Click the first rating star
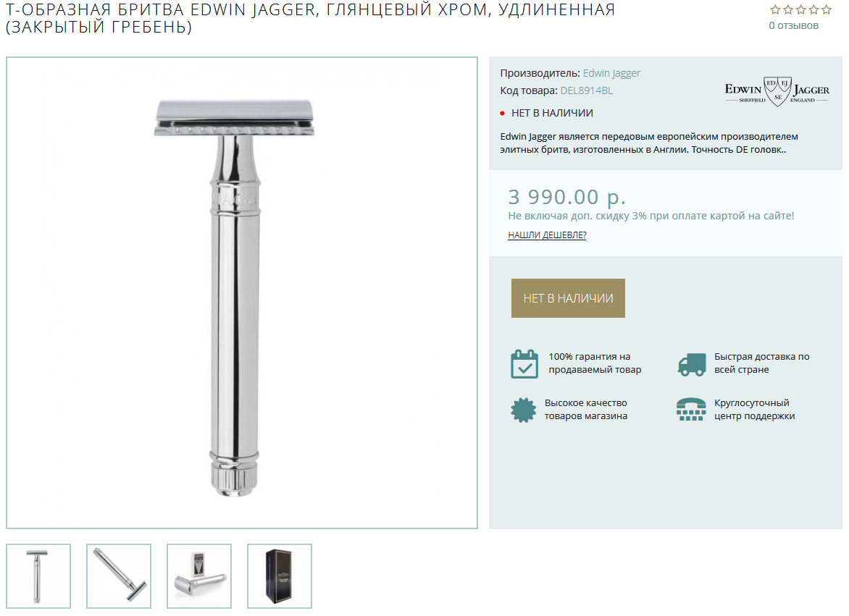Viewport: 849px width, 616px height. coord(775,9)
